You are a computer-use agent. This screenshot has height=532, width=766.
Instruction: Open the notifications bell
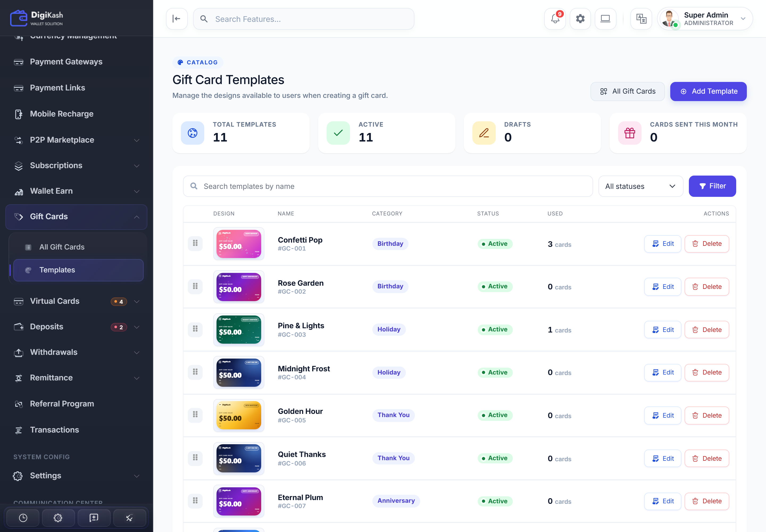555,19
